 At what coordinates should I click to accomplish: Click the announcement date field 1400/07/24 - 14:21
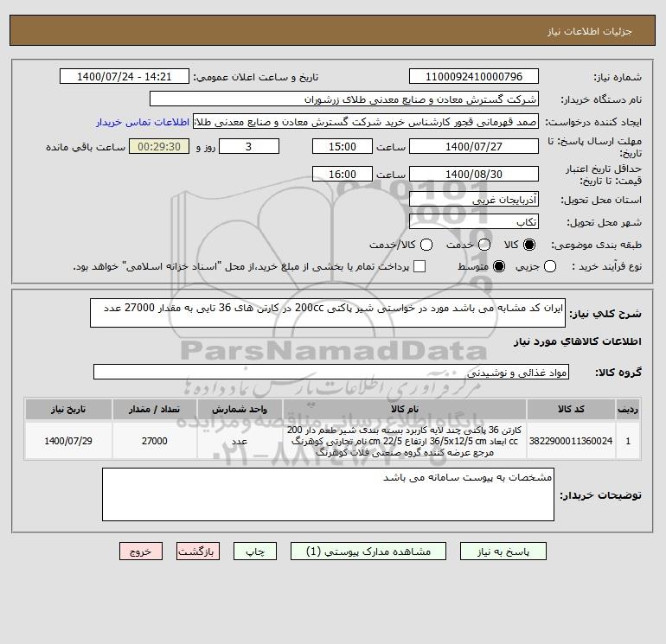[125, 77]
